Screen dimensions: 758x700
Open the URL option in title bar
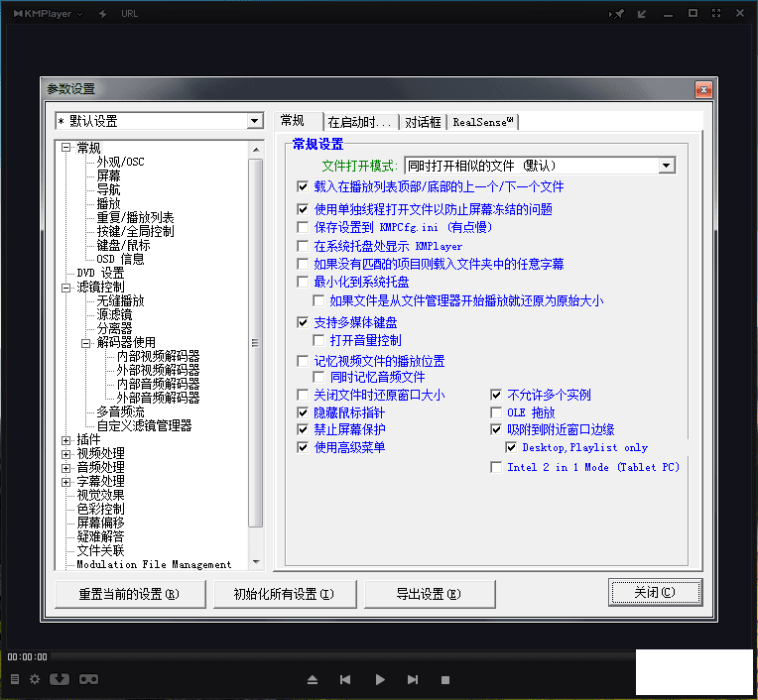129,14
